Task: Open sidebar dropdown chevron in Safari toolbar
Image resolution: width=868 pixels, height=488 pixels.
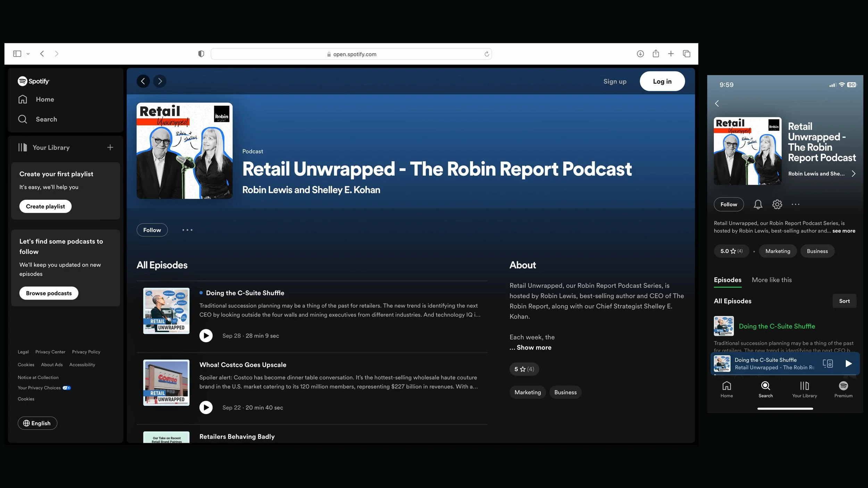Action: click(x=28, y=54)
